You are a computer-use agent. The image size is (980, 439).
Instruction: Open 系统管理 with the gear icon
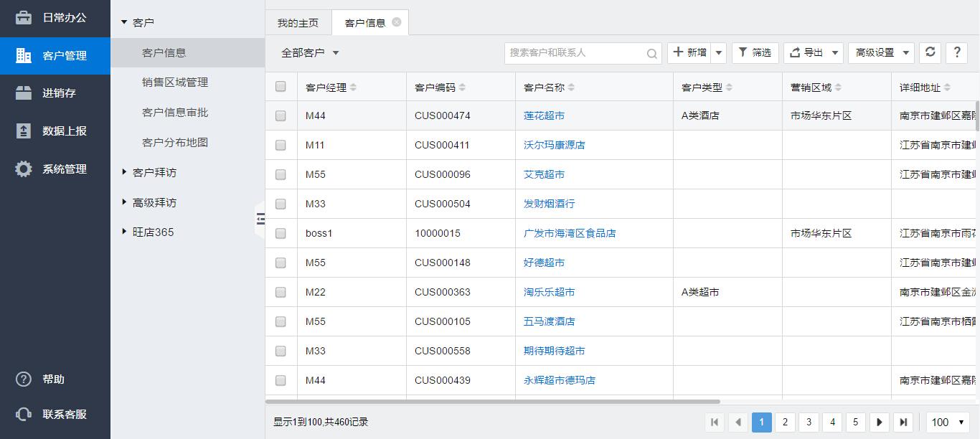[x=24, y=169]
